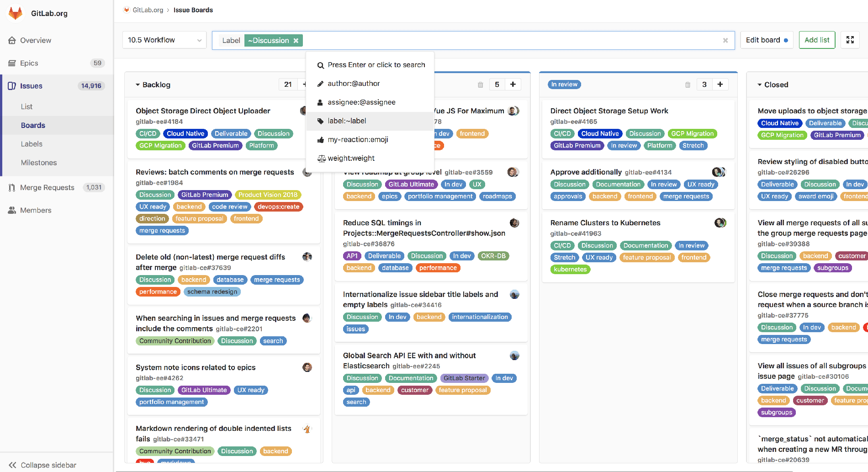This screenshot has height=472, width=868.
Task: Click the Edit board button
Action: (767, 40)
